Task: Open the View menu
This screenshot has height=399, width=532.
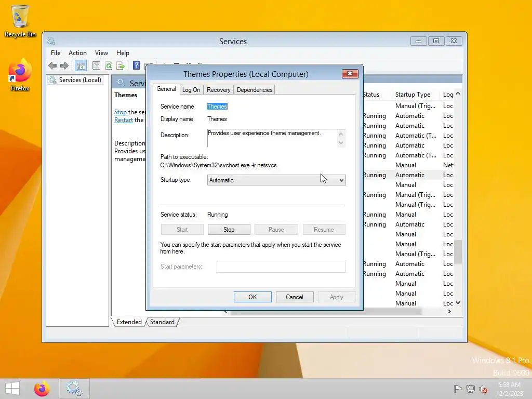Action: pos(101,53)
